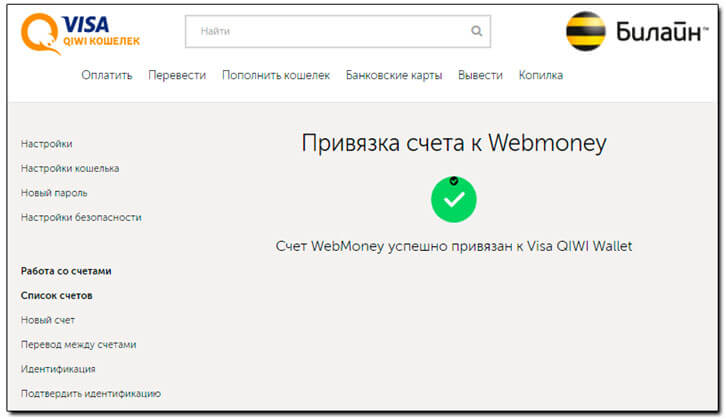
Task: Open the Перевести menu item
Action: click(177, 75)
